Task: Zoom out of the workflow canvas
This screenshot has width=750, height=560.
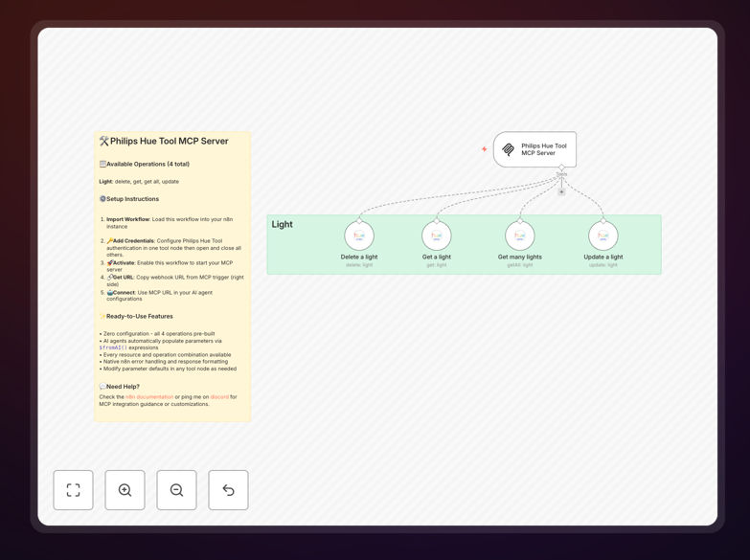Action: [x=176, y=490]
